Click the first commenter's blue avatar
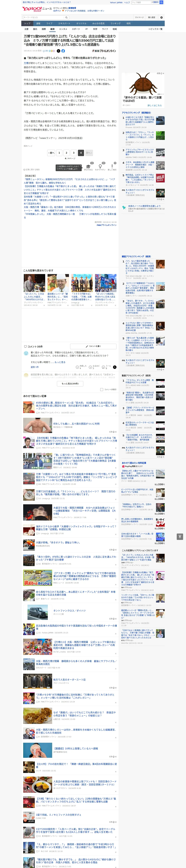Image resolution: width=186 pixels, height=868 pixels. tap(26, 353)
